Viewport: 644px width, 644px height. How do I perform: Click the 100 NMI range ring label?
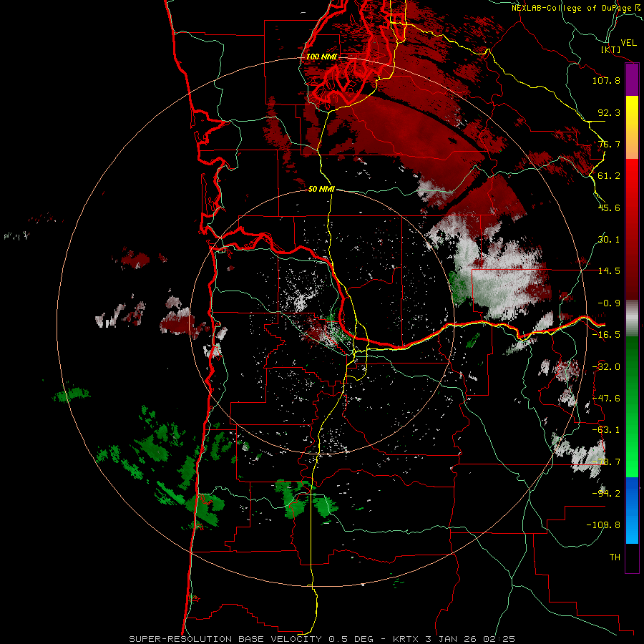click(321, 57)
